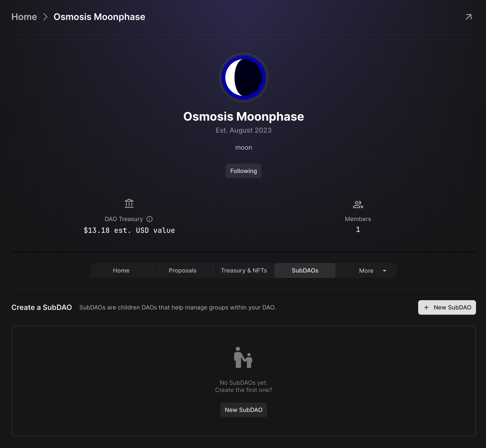Expand the More dropdown tab
This screenshot has width=486, height=448.
[x=366, y=270]
